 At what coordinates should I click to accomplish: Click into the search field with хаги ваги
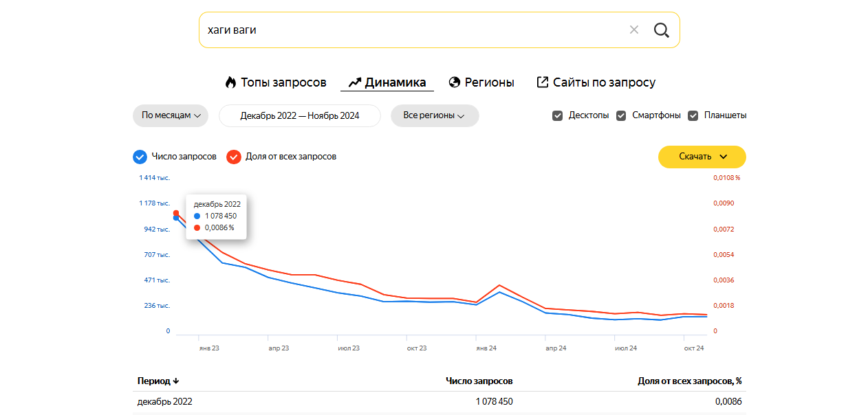click(413, 30)
